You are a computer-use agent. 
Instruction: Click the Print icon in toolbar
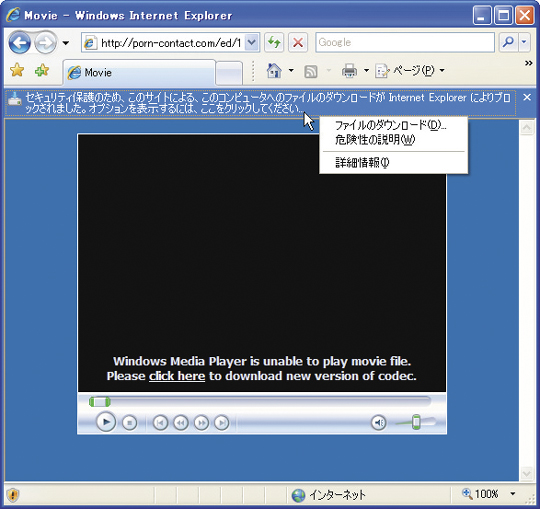tap(349, 71)
